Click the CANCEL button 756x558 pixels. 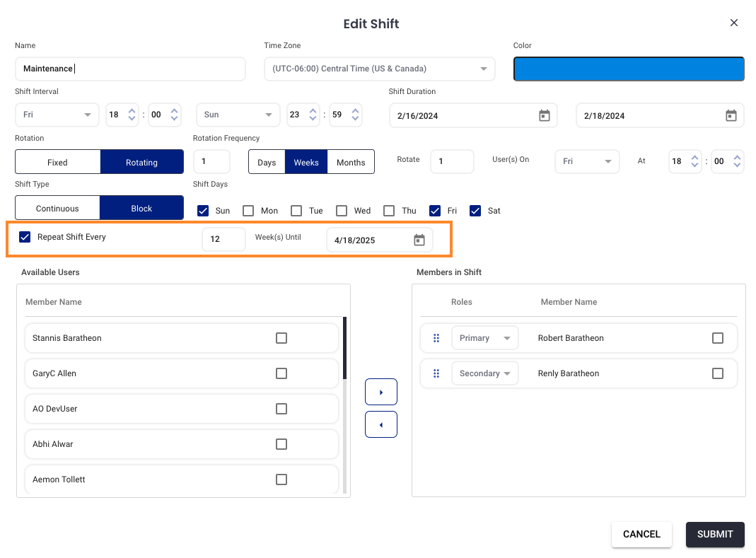[x=641, y=534]
